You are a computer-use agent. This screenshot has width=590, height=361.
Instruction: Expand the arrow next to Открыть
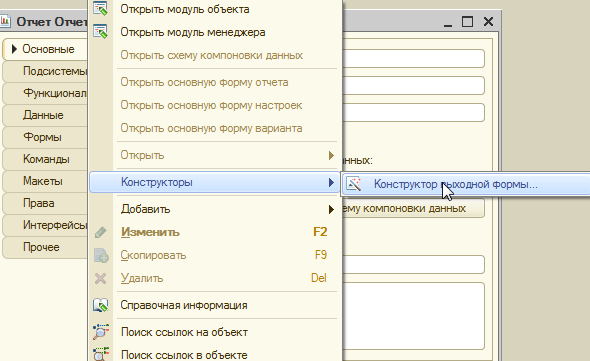click(x=331, y=155)
